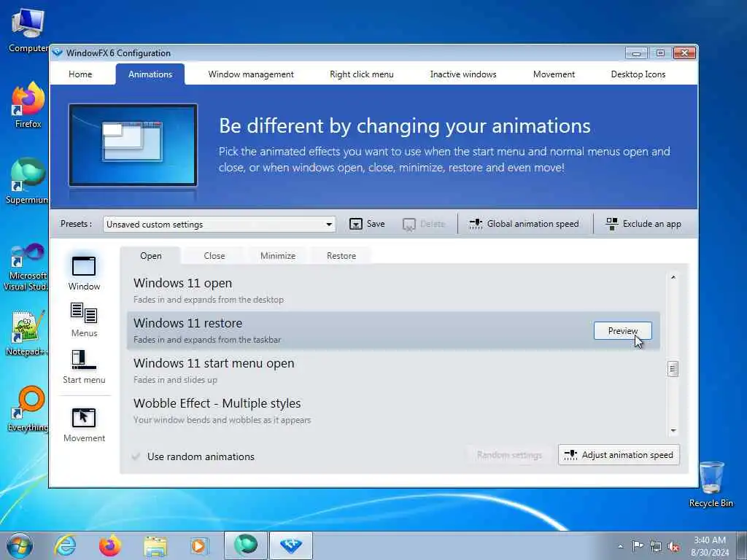Viewport: 747px width, 560px height.
Task: Launch Firefox from the taskbar
Action: click(x=110, y=545)
